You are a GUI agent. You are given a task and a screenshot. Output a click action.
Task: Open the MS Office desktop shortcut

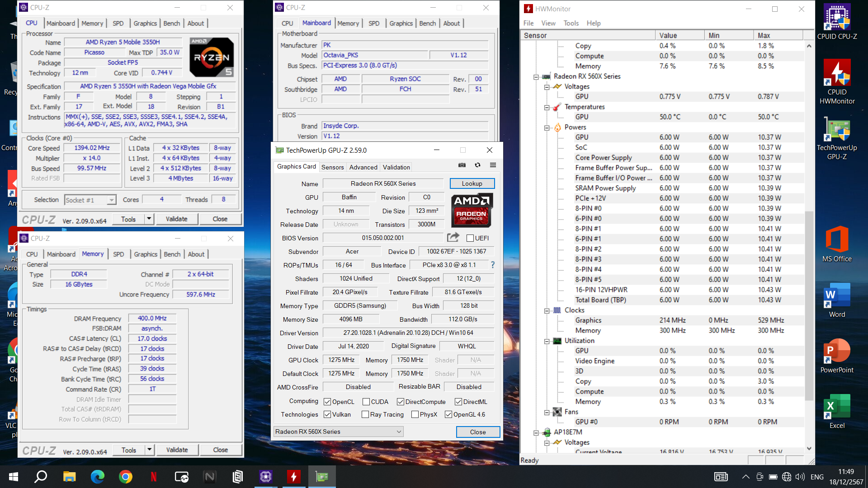pos(837,244)
